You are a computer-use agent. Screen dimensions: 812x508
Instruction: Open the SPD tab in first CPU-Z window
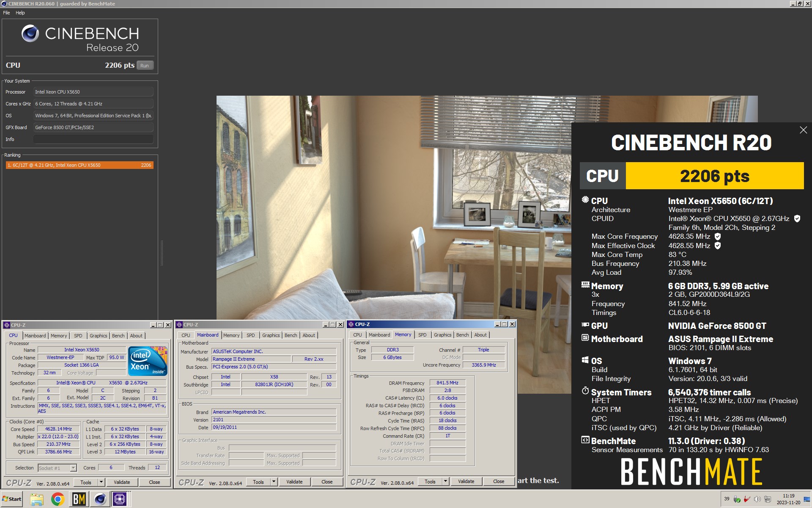click(78, 336)
